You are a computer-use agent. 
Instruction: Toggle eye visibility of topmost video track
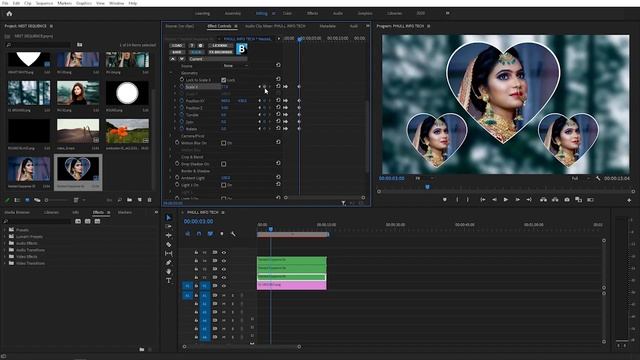[x=224, y=253]
